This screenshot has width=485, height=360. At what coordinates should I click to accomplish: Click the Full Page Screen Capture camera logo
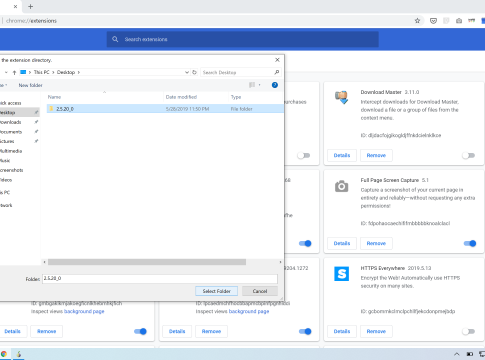pyautogui.click(x=342, y=186)
